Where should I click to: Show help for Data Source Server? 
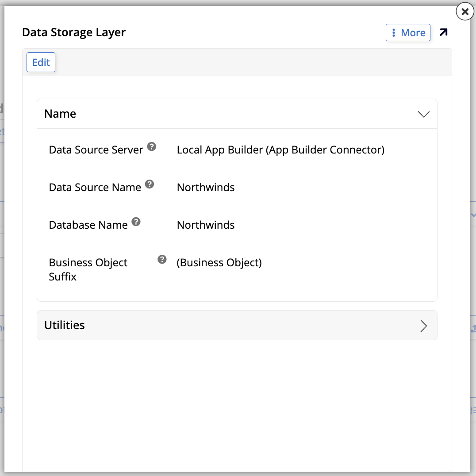[x=151, y=146]
